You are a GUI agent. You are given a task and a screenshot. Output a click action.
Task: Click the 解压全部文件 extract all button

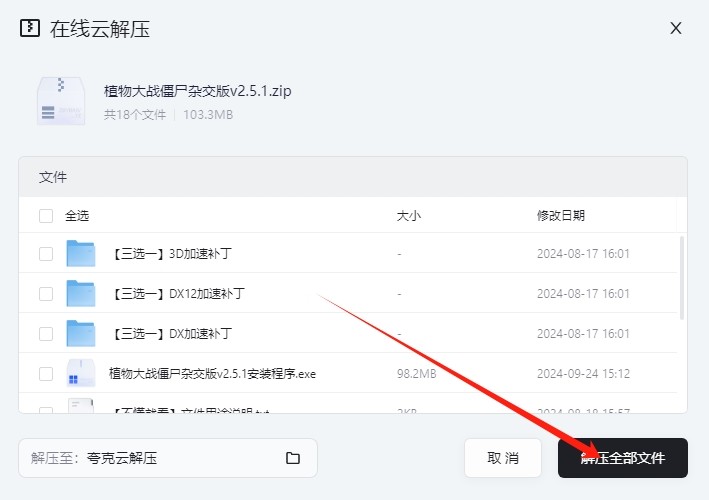(623, 458)
